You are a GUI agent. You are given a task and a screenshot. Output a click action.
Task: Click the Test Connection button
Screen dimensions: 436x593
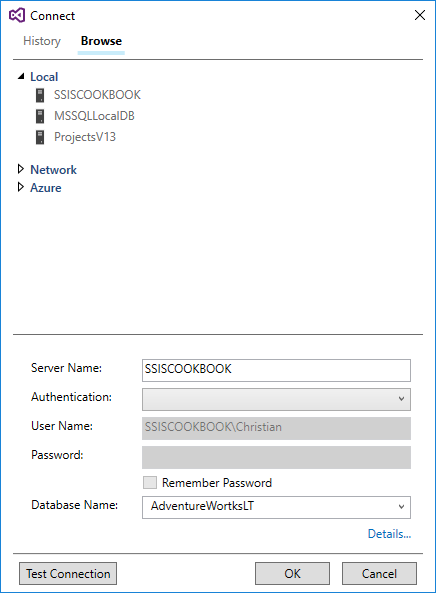pyautogui.click(x=68, y=573)
